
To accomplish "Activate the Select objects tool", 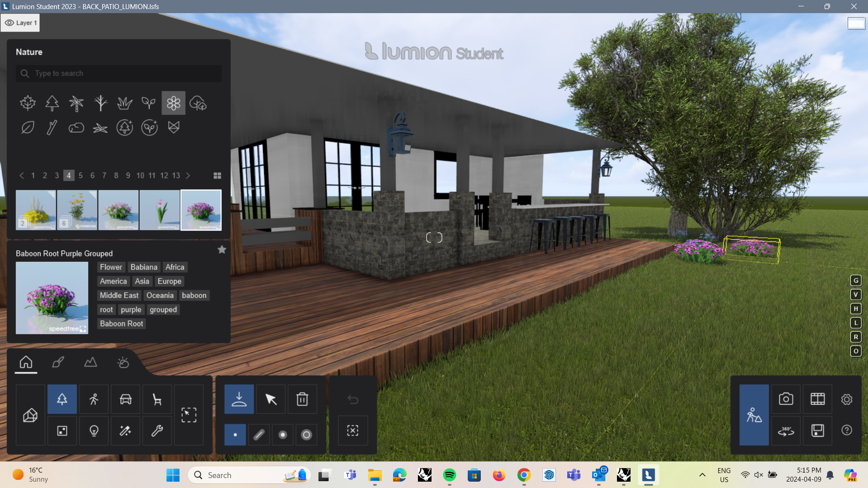I will coord(270,399).
